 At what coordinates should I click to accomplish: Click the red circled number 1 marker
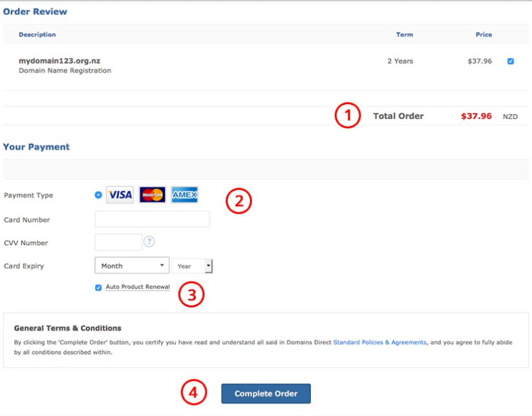[x=347, y=116]
